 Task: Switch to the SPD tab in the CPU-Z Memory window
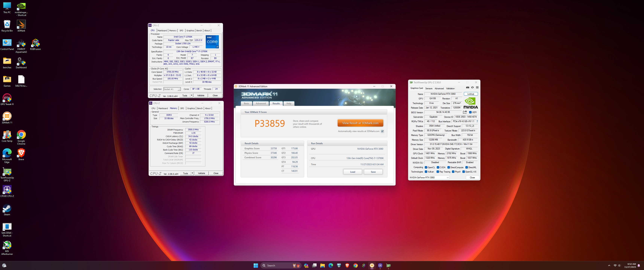(x=182, y=108)
